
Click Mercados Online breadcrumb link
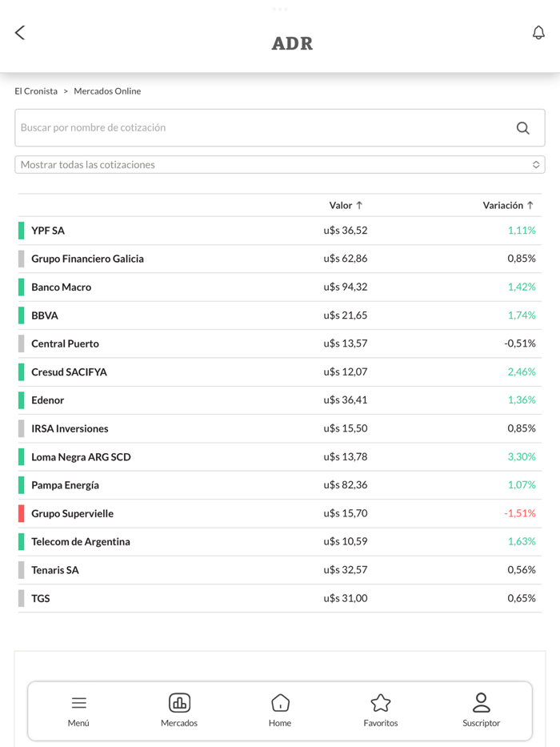coord(107,91)
